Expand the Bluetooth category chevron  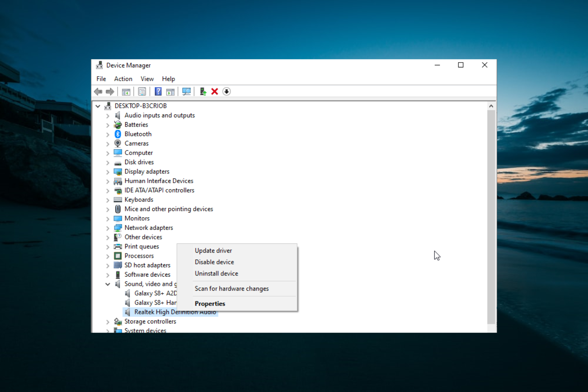click(107, 134)
